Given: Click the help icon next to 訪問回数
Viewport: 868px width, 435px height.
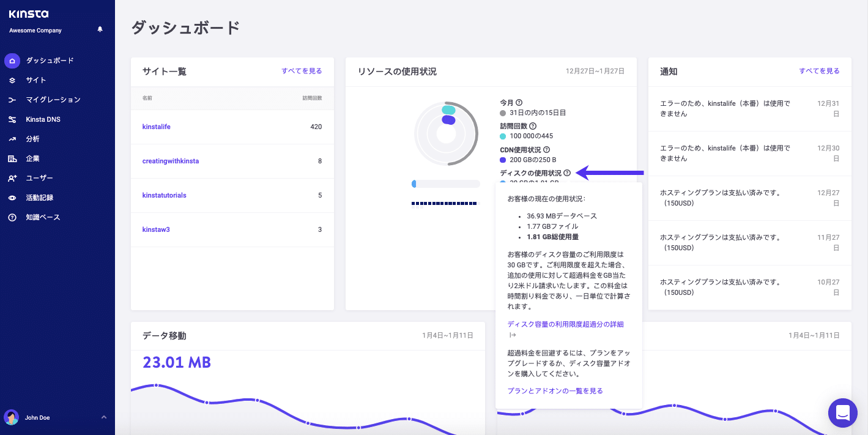Looking at the screenshot, I should [x=533, y=126].
